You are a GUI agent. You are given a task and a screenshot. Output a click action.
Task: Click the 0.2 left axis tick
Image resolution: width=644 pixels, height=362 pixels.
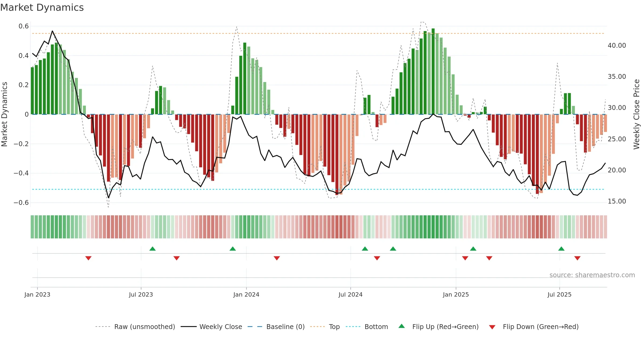point(24,85)
